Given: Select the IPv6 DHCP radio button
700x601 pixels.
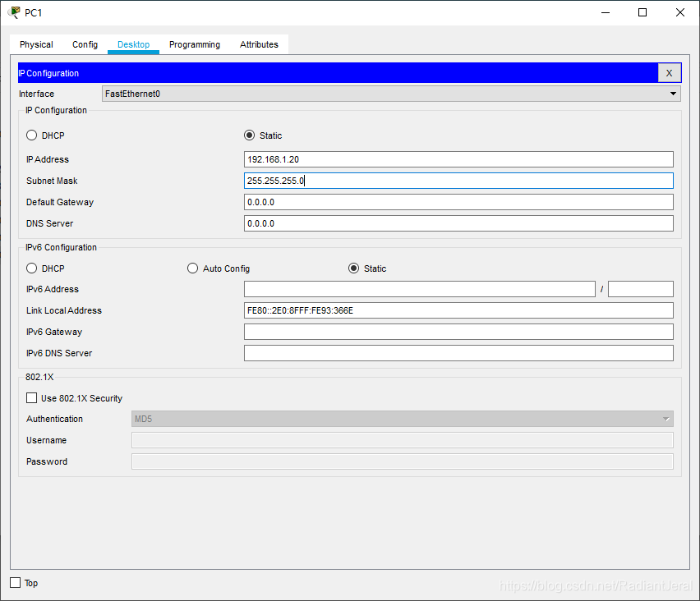Looking at the screenshot, I should [x=32, y=268].
